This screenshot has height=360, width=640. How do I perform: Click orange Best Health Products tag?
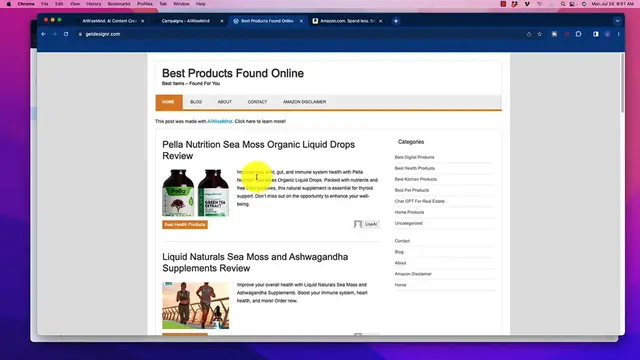tap(185, 224)
